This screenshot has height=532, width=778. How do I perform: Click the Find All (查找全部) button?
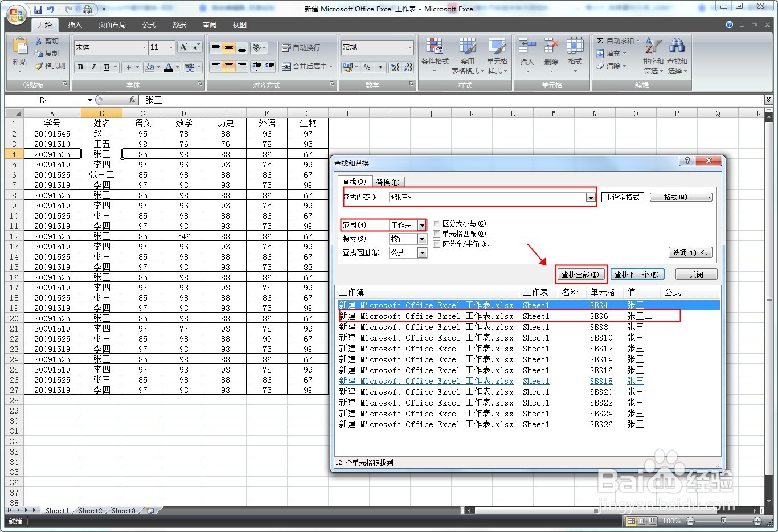pyautogui.click(x=580, y=275)
